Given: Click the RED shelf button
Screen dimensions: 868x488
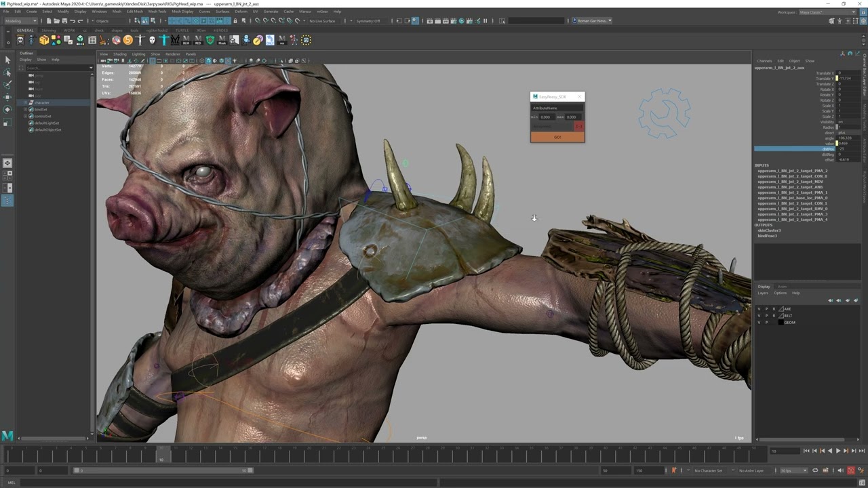Looking at the screenshot, I should (x=197, y=40).
